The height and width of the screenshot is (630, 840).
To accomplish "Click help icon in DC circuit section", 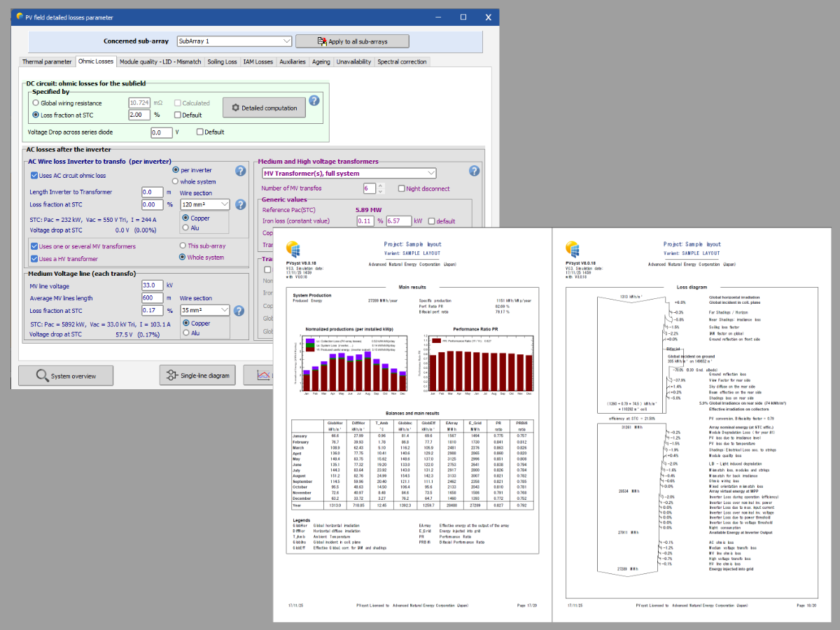I will pyautogui.click(x=314, y=101).
